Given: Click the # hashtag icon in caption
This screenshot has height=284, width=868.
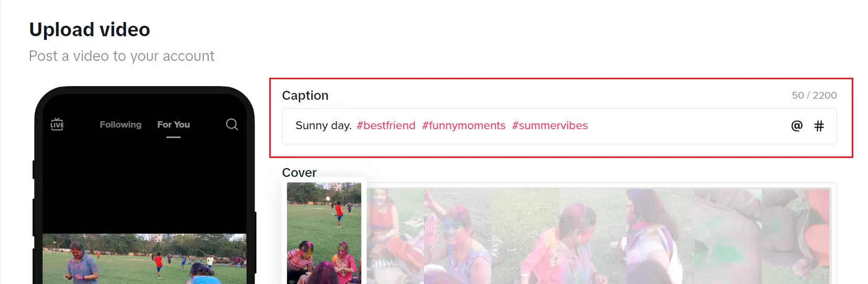Looking at the screenshot, I should click(x=819, y=126).
